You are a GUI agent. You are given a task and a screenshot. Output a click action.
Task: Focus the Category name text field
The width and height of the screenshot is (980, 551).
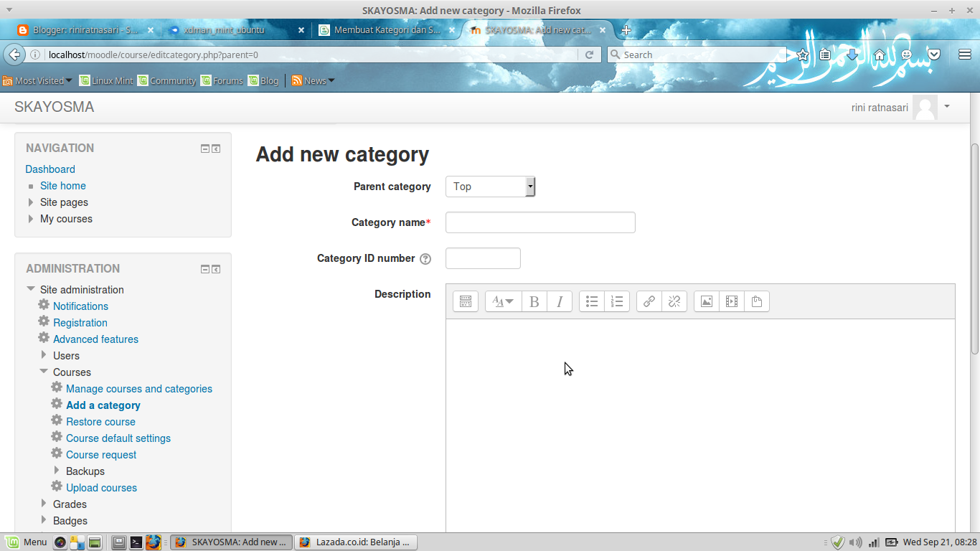[540, 222]
